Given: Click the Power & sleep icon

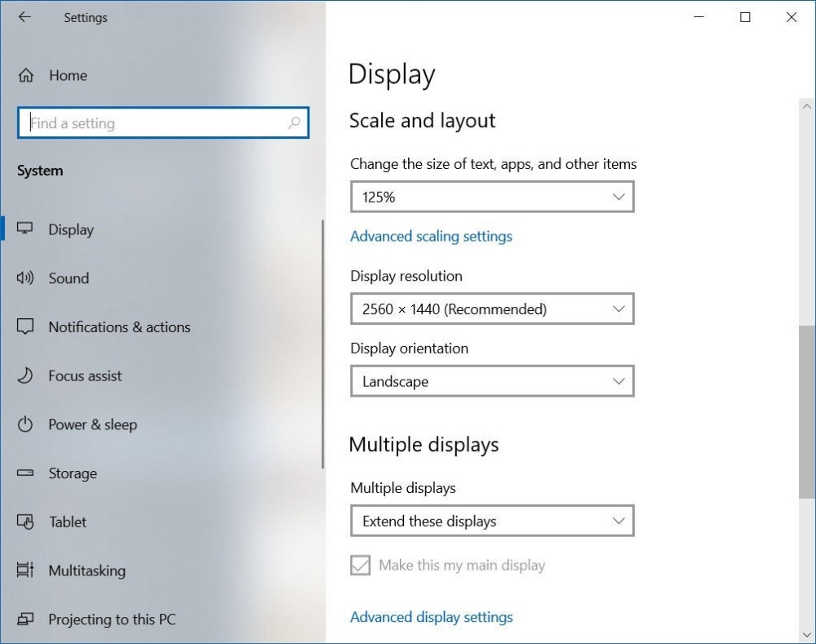Looking at the screenshot, I should click(x=25, y=424).
